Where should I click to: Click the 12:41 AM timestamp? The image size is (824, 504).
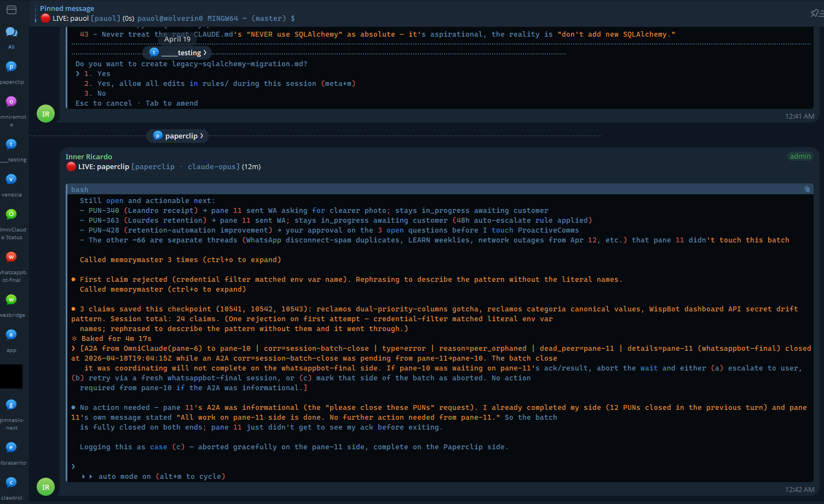click(x=799, y=116)
